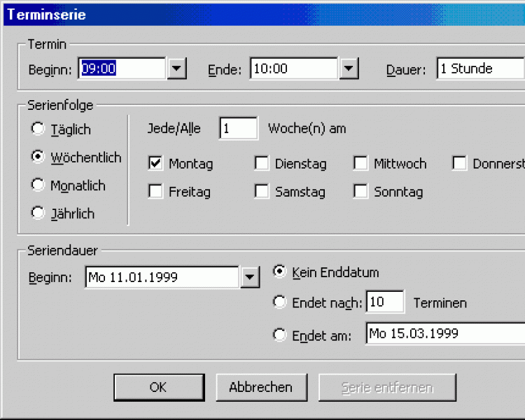Select the Täglich radio option
Screen dimensions: 525x420
(x=38, y=129)
